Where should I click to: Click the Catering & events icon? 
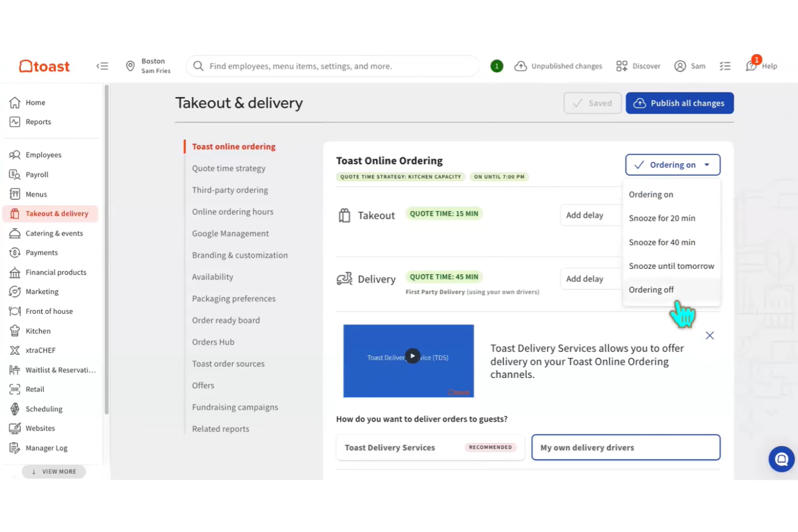tap(15, 233)
